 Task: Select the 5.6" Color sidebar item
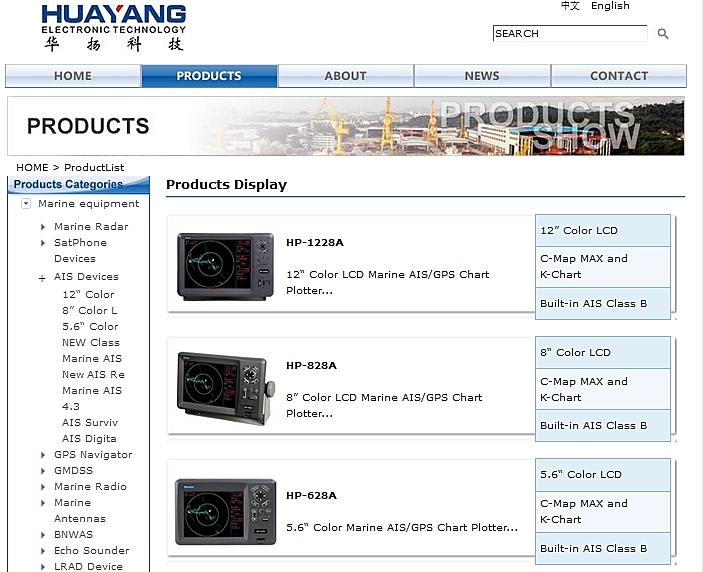coord(90,327)
